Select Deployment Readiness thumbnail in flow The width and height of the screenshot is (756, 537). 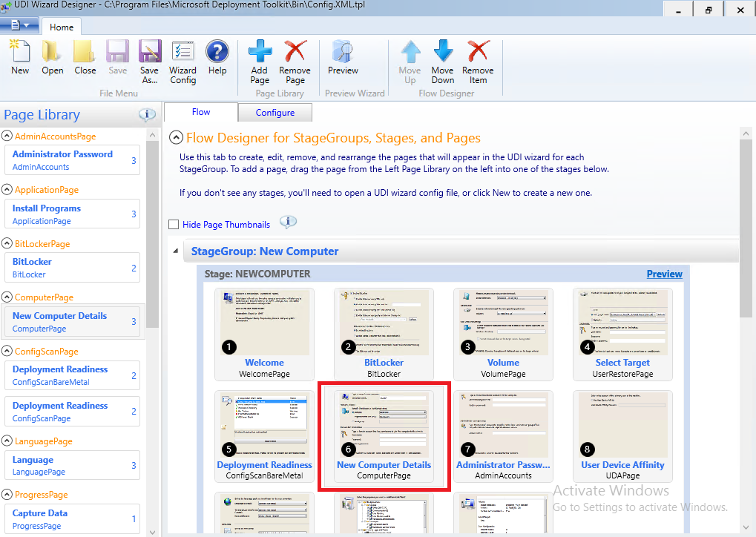click(264, 436)
